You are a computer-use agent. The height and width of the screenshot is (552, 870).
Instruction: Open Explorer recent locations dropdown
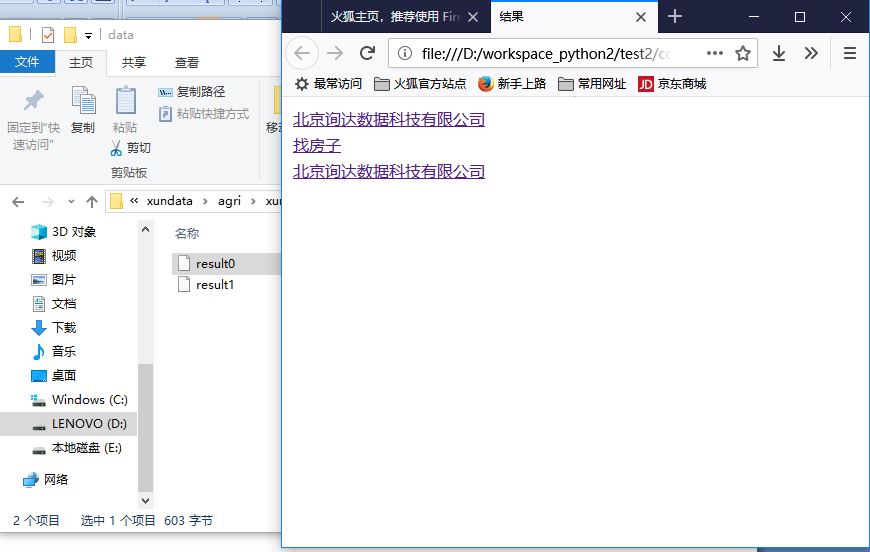pos(71,202)
